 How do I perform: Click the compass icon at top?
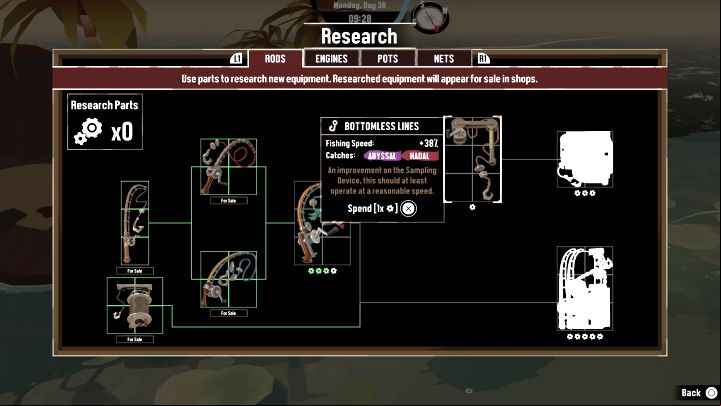pos(430,17)
